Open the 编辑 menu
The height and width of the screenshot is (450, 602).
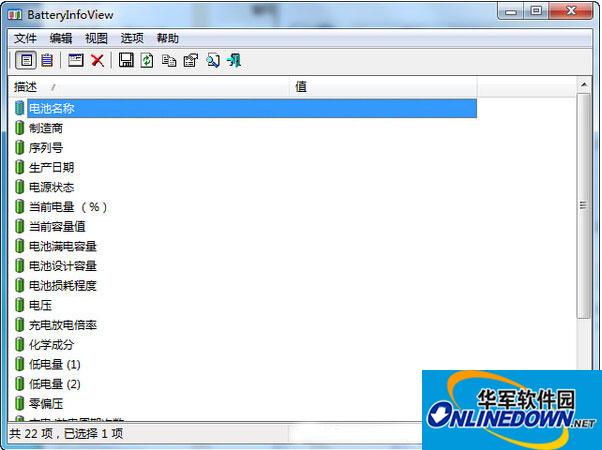coord(61,38)
